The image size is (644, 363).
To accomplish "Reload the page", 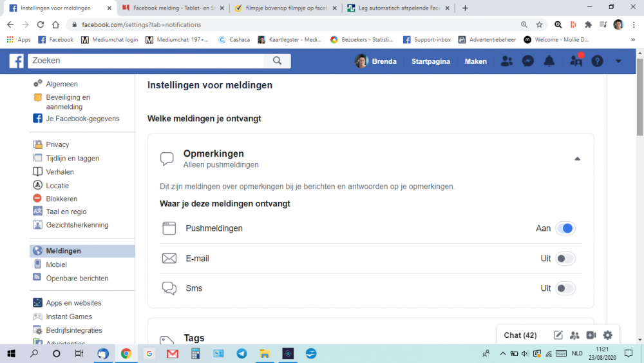I will (40, 25).
